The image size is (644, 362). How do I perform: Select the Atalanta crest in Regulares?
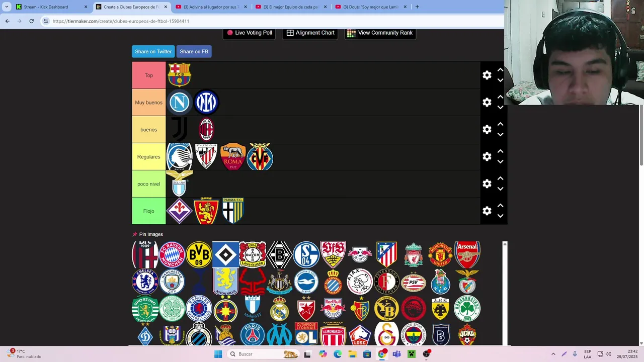coord(179,157)
